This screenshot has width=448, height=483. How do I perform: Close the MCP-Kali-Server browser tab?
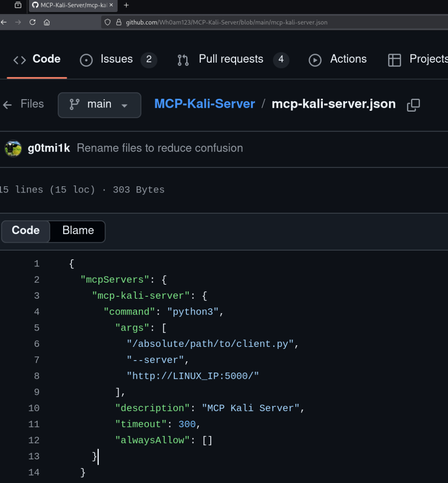(x=112, y=5)
